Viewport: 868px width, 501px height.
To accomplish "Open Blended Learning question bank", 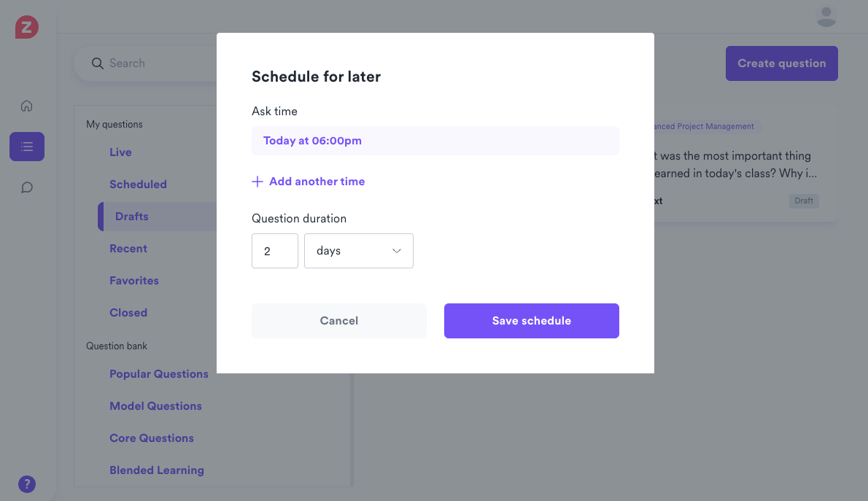I will 156,470.
